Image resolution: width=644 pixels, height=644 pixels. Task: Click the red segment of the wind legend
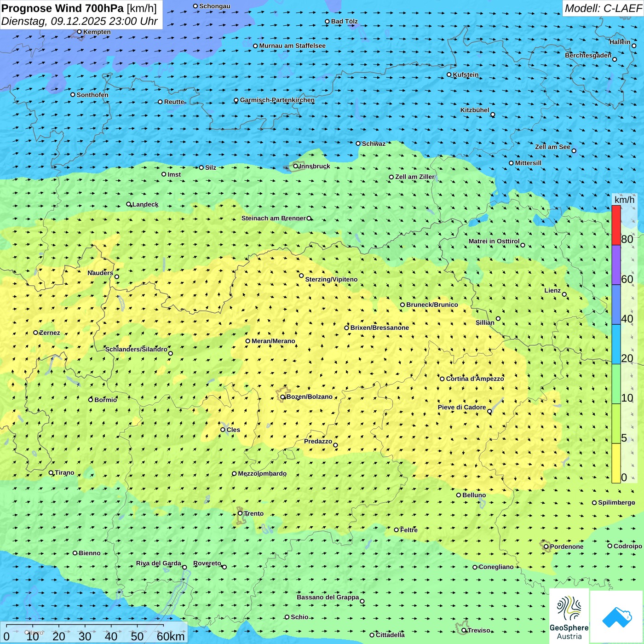pos(616,225)
